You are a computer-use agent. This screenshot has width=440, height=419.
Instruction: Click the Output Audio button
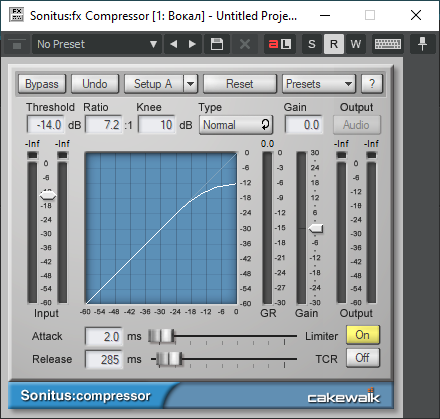[356, 125]
